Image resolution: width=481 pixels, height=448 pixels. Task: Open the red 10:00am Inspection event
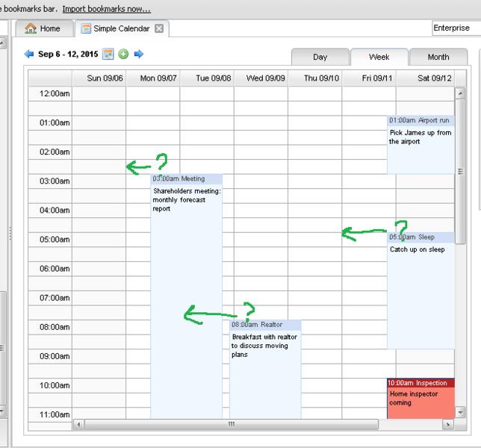pos(421,399)
